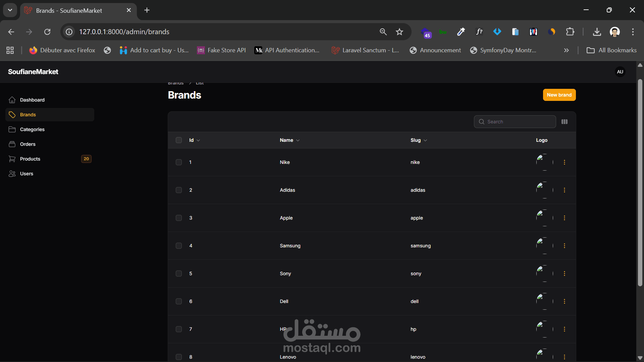This screenshot has height=362, width=644.
Task: Sort by Id column chevron
Action: 198,140
